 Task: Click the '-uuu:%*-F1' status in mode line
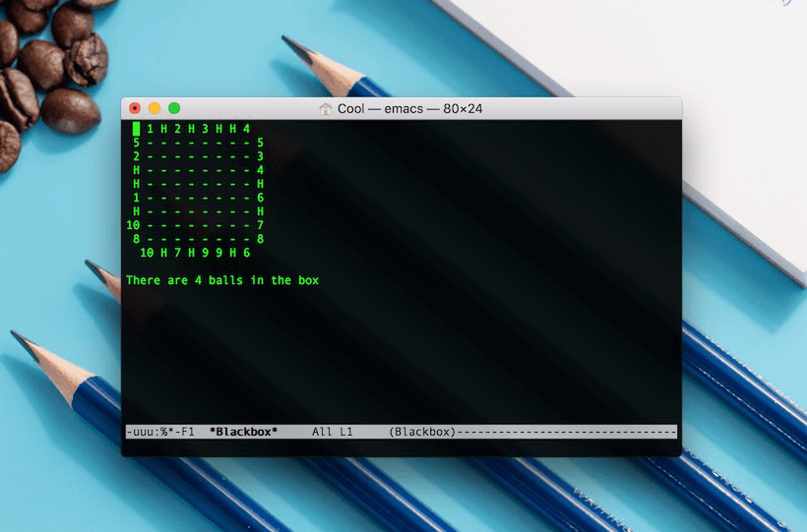point(160,432)
